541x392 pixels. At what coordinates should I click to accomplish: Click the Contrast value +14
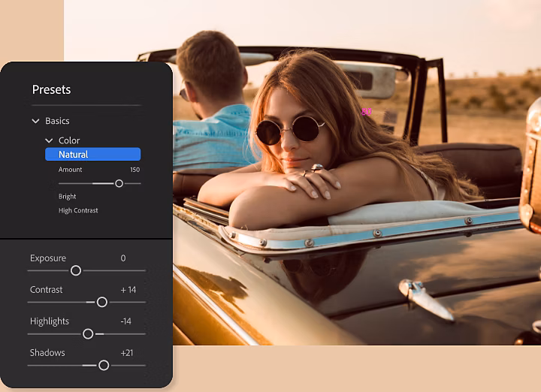point(128,290)
